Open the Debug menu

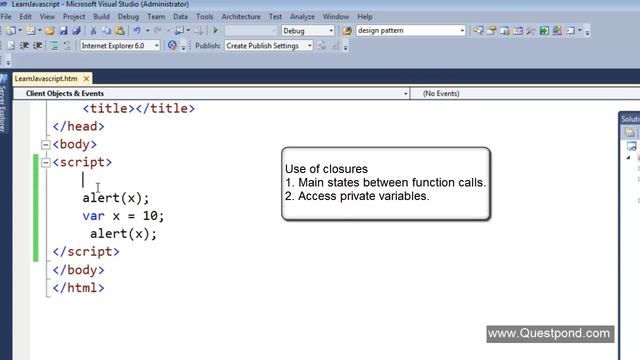128,17
